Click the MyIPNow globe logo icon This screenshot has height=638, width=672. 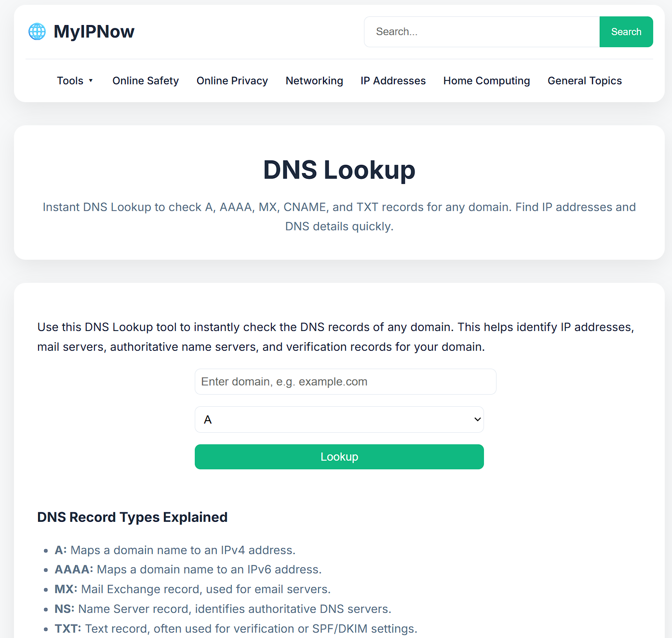click(36, 31)
